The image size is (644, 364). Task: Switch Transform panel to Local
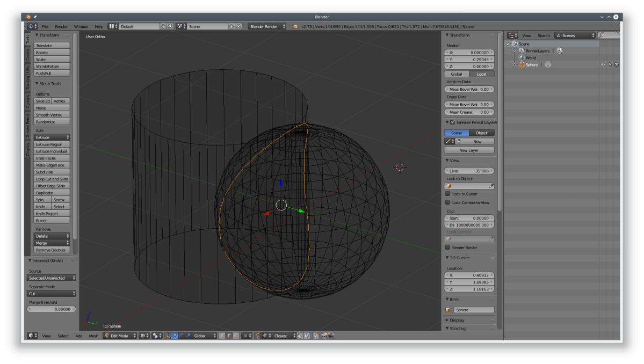point(481,74)
